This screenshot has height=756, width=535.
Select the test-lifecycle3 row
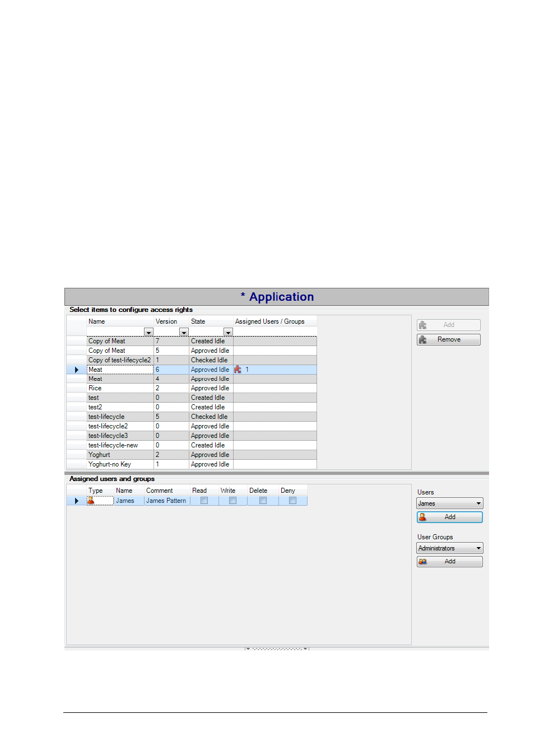click(x=192, y=436)
